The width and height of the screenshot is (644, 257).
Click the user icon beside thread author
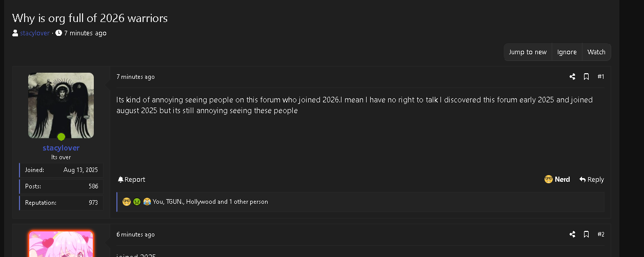click(15, 33)
